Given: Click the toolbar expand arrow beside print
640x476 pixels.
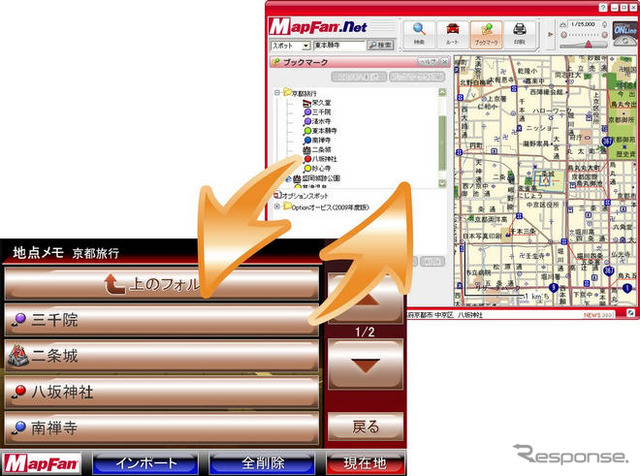Looking at the screenshot, I should tap(550, 34).
